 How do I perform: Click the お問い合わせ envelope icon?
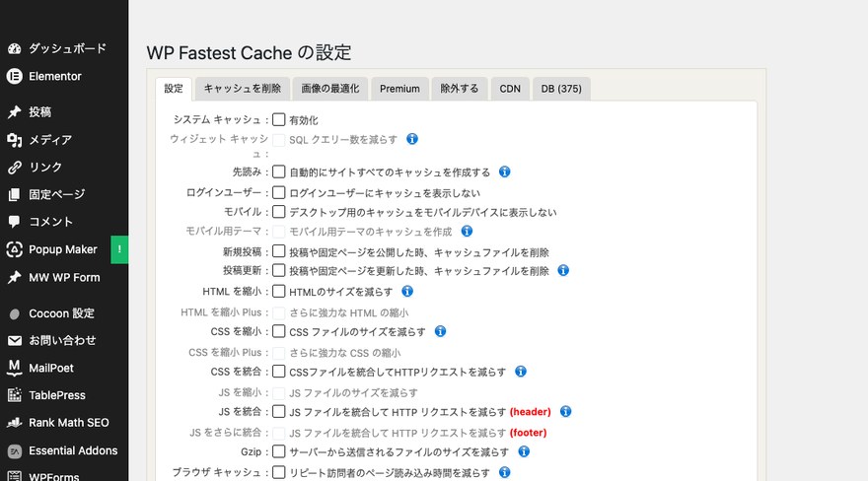(15, 341)
